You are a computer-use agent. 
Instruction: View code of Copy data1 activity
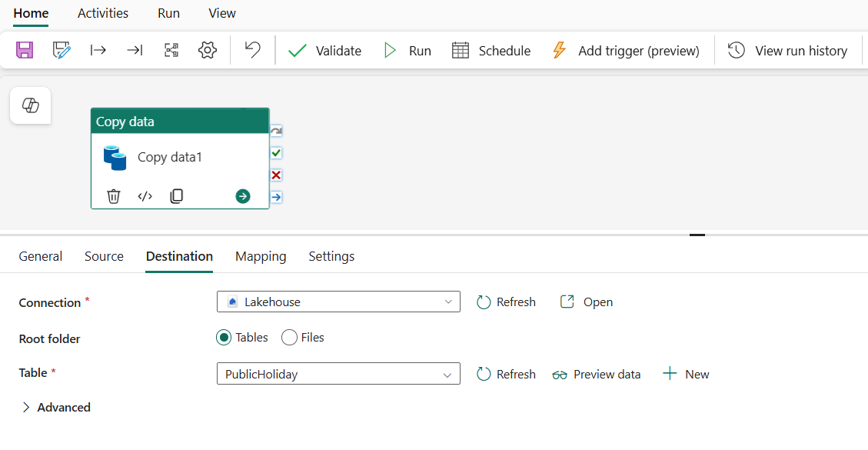[x=145, y=196]
